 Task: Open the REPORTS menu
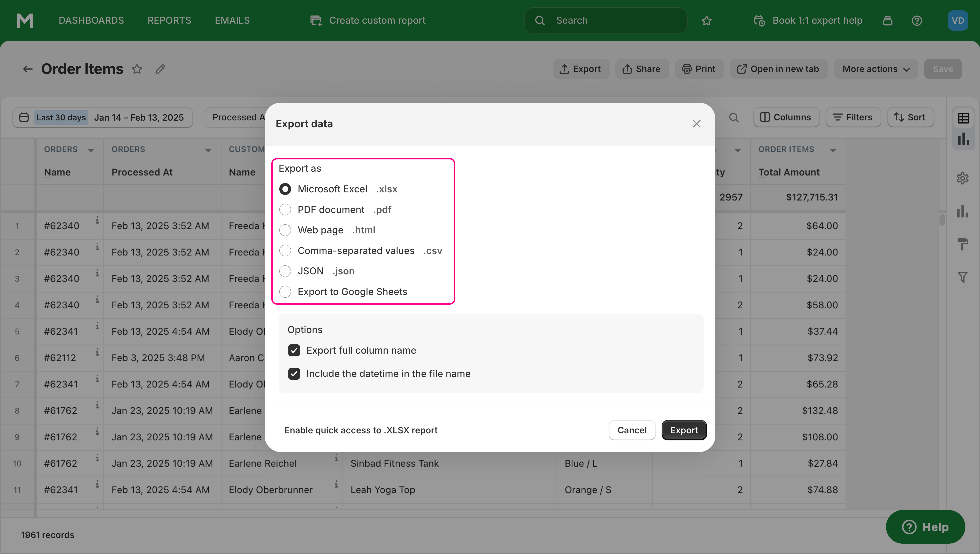tap(169, 21)
